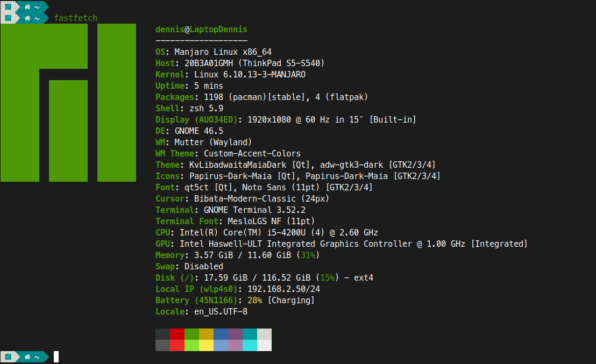
Task: Select the bright green color swatch
Action: tap(191, 345)
